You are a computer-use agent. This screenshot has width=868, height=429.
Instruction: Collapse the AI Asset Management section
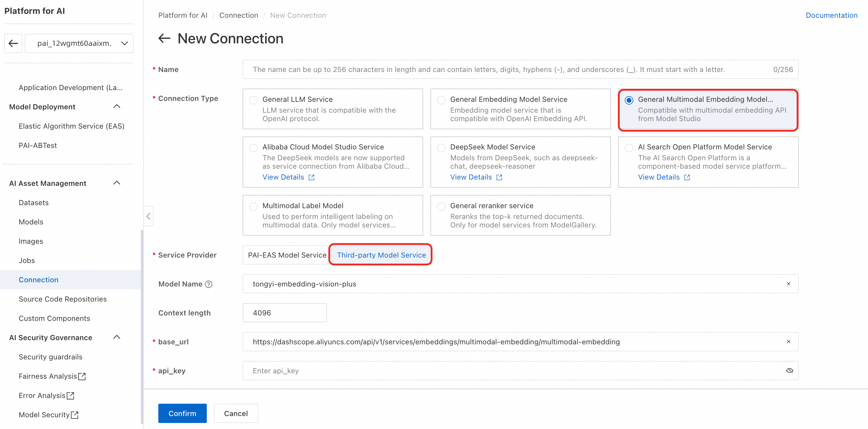tap(116, 183)
